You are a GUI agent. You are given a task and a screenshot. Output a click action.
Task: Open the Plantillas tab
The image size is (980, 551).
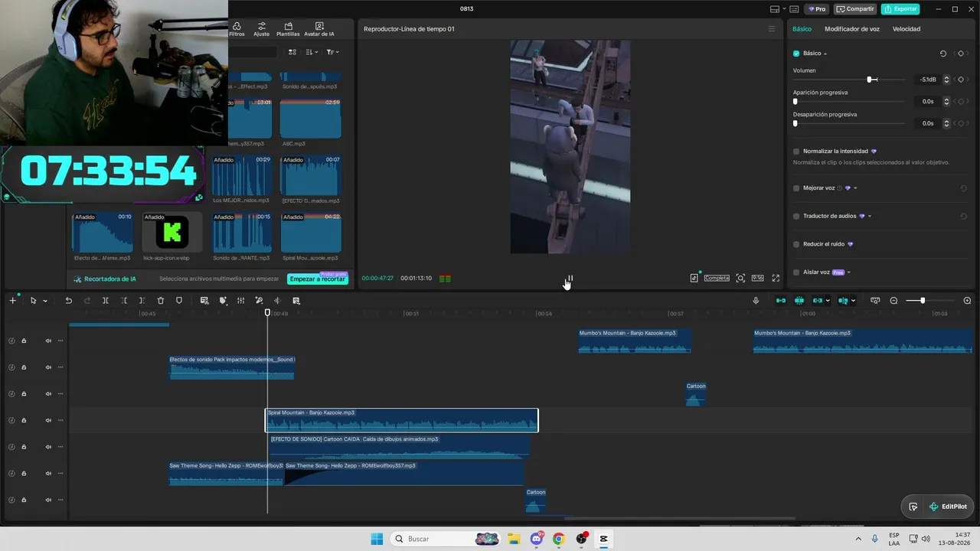pyautogui.click(x=288, y=29)
